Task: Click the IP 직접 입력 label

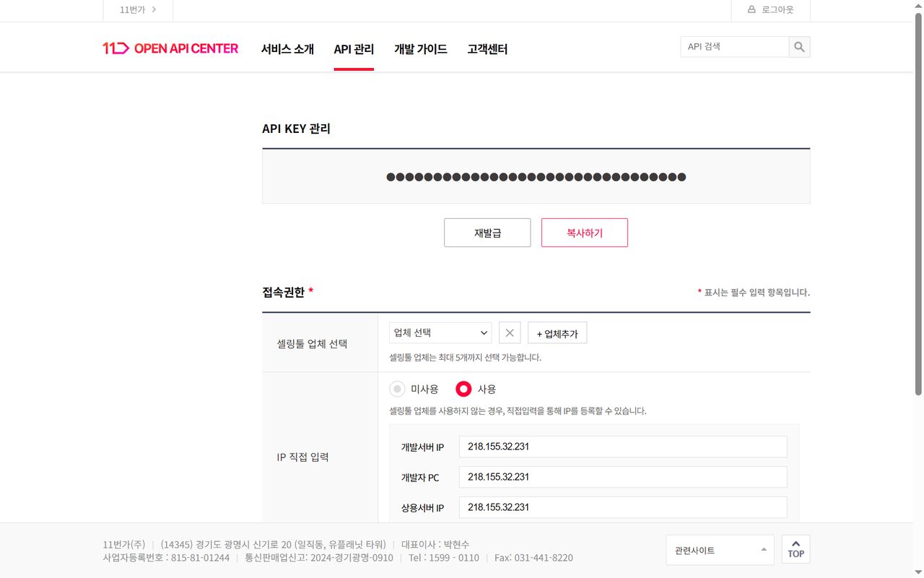Action: click(302, 457)
